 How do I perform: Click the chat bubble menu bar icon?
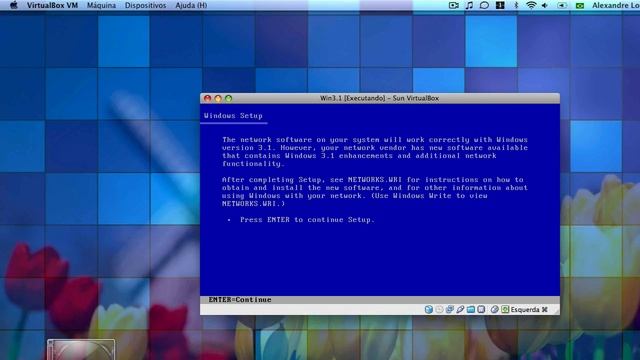(x=484, y=5)
